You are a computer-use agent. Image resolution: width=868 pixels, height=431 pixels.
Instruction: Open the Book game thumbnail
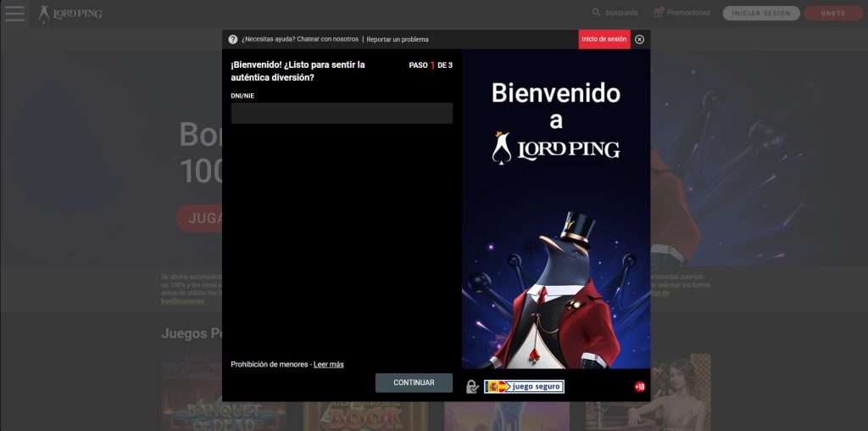pyautogui.click(x=365, y=416)
